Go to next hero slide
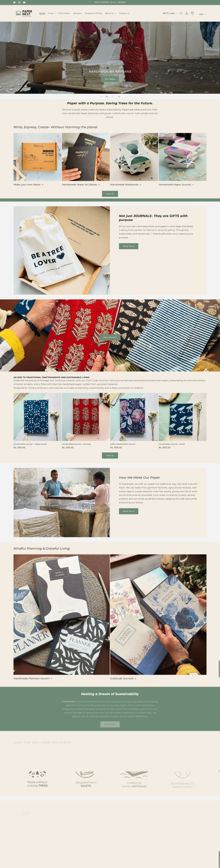 (113, 97)
